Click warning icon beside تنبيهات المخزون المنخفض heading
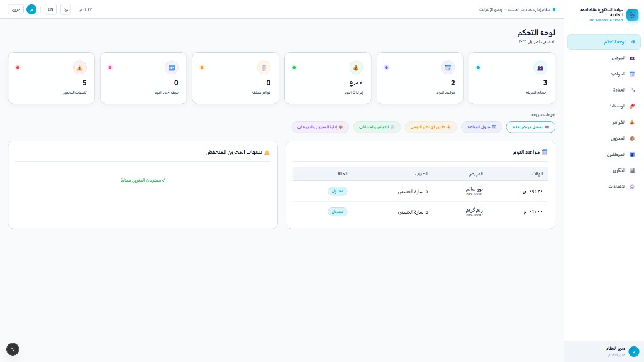644x362 pixels. 267,152
